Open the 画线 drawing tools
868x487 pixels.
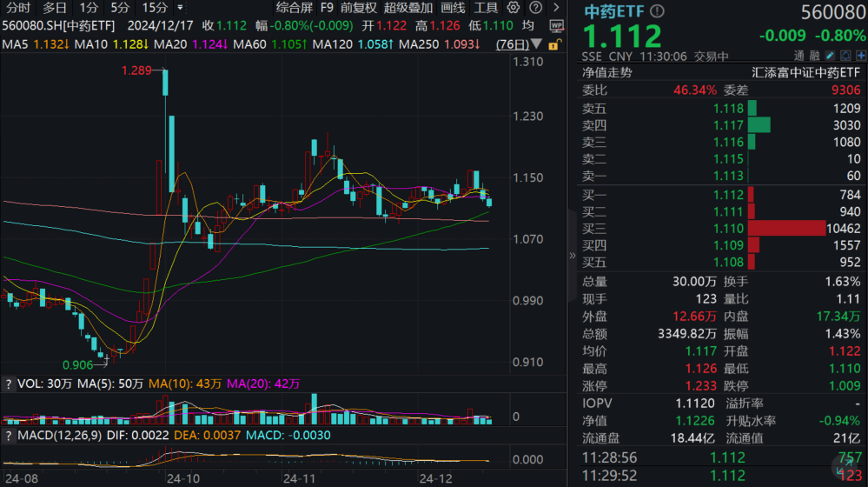453,8
